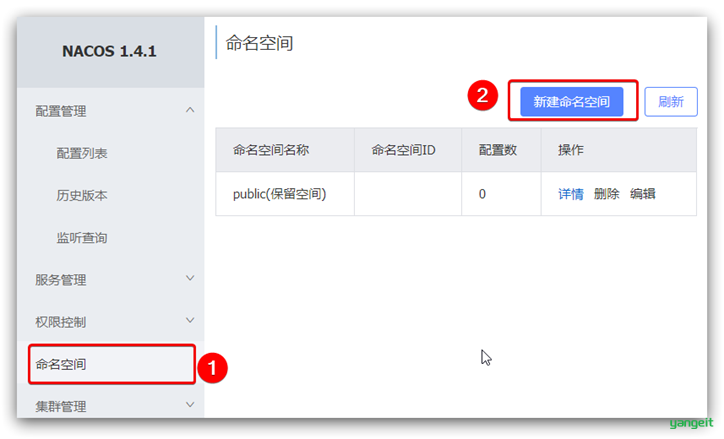Click the 刷新 button
Image resolution: width=724 pixels, height=439 pixels.
671,102
